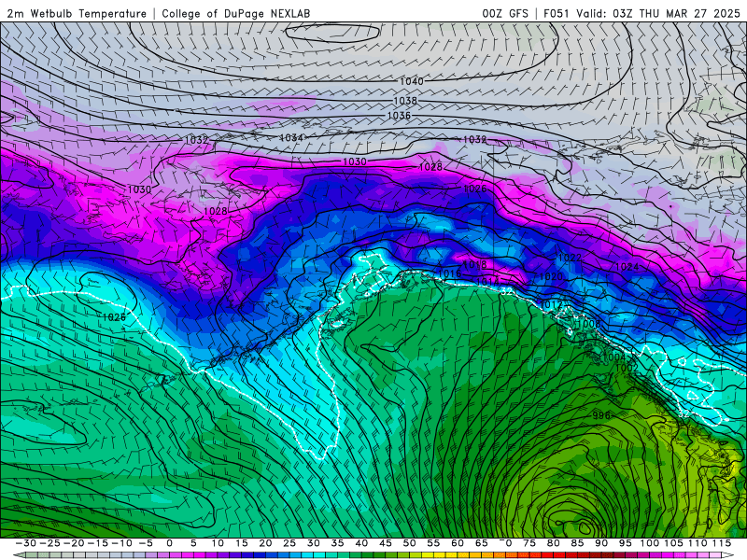
Task: Click the 1024 pressure contour label
Action: click(x=627, y=267)
